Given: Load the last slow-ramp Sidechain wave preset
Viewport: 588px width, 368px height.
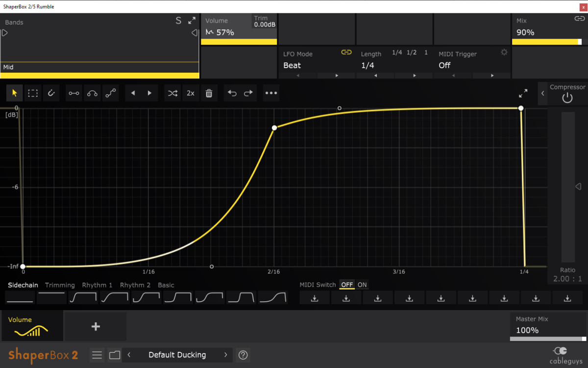Looking at the screenshot, I should tap(272, 298).
